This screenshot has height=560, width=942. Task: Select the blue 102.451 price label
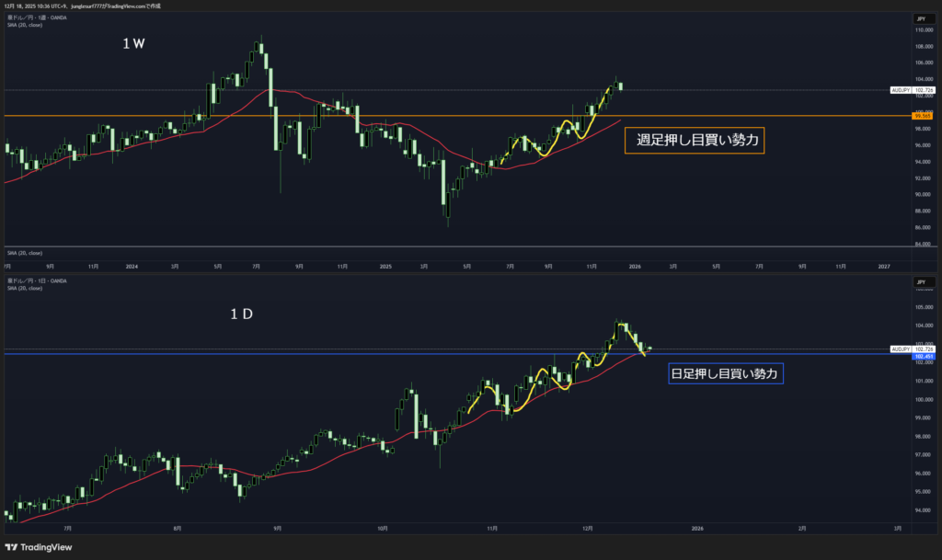[x=921, y=355]
